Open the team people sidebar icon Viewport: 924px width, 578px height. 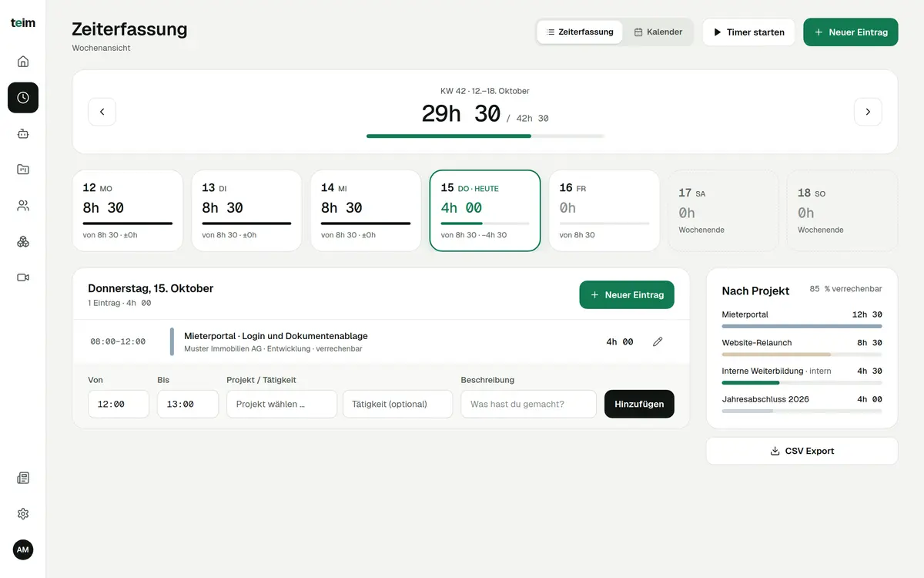point(23,206)
